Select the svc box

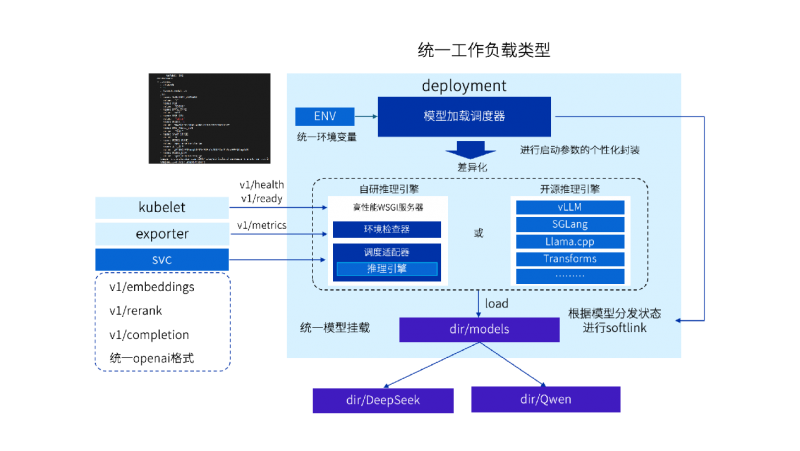[x=162, y=259]
